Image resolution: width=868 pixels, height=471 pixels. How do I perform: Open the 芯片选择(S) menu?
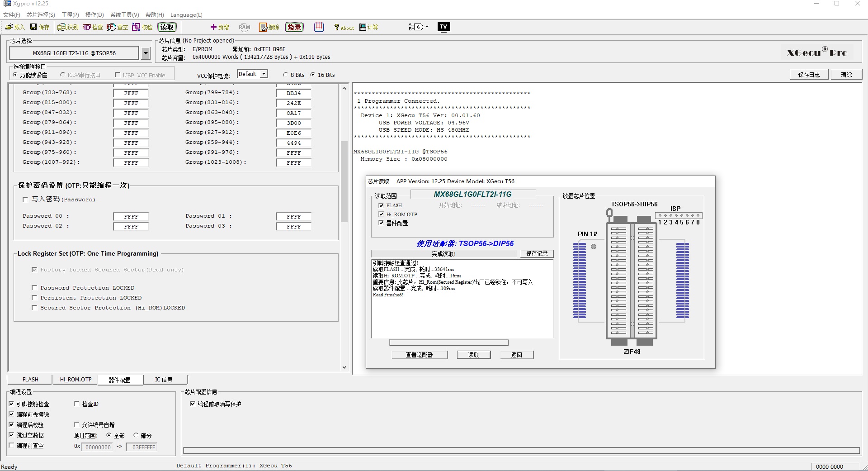tap(41, 15)
